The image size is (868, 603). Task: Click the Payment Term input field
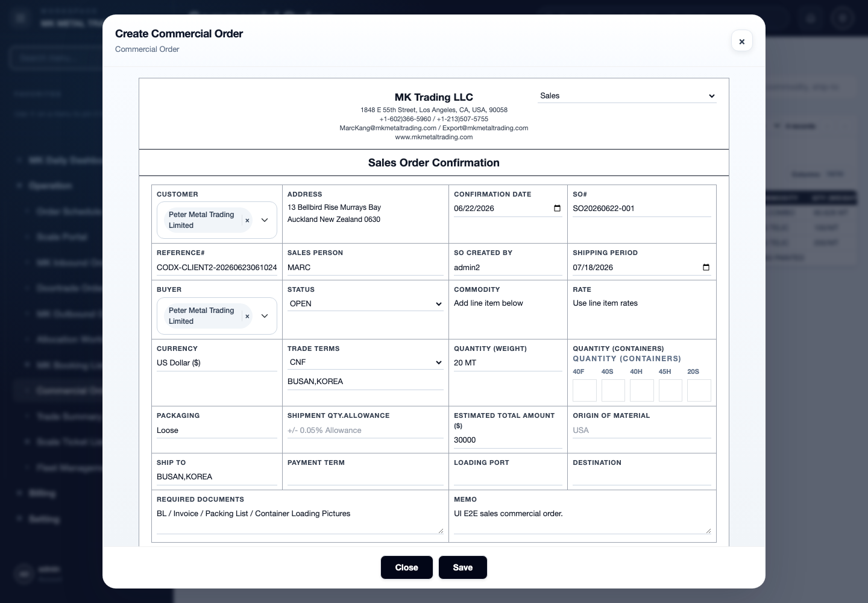365,477
